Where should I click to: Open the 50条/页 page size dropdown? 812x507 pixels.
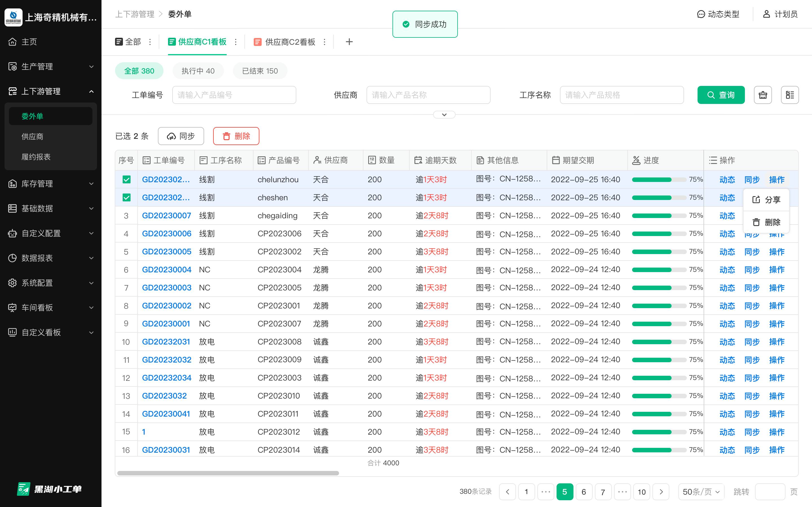click(701, 492)
